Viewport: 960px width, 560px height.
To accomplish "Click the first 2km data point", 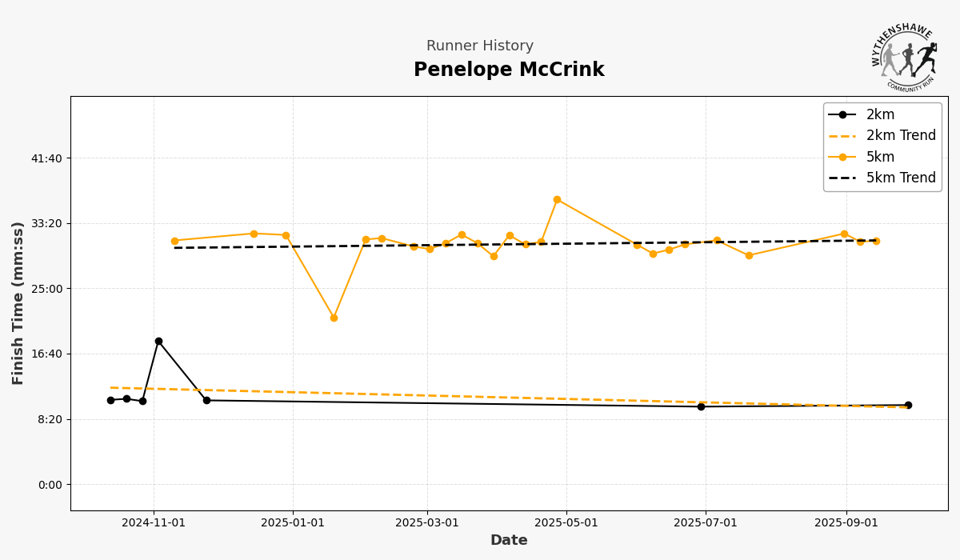I will [x=110, y=400].
